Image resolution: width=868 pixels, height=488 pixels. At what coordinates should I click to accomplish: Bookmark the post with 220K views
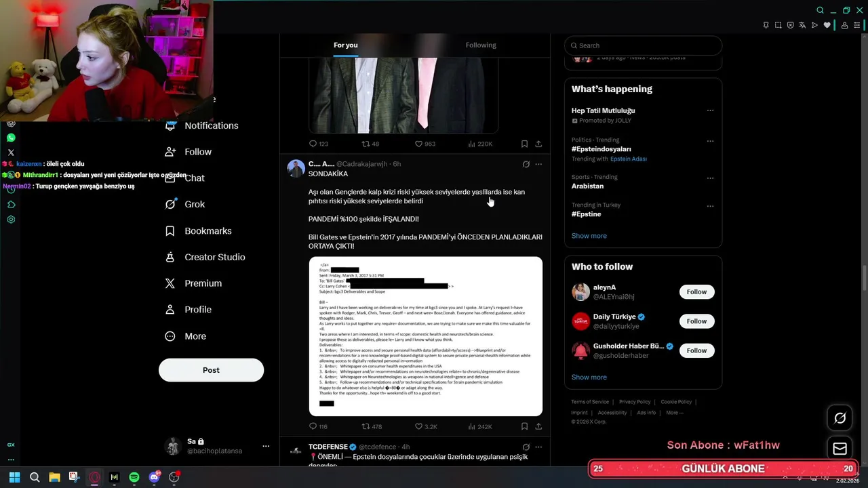pyautogui.click(x=524, y=144)
